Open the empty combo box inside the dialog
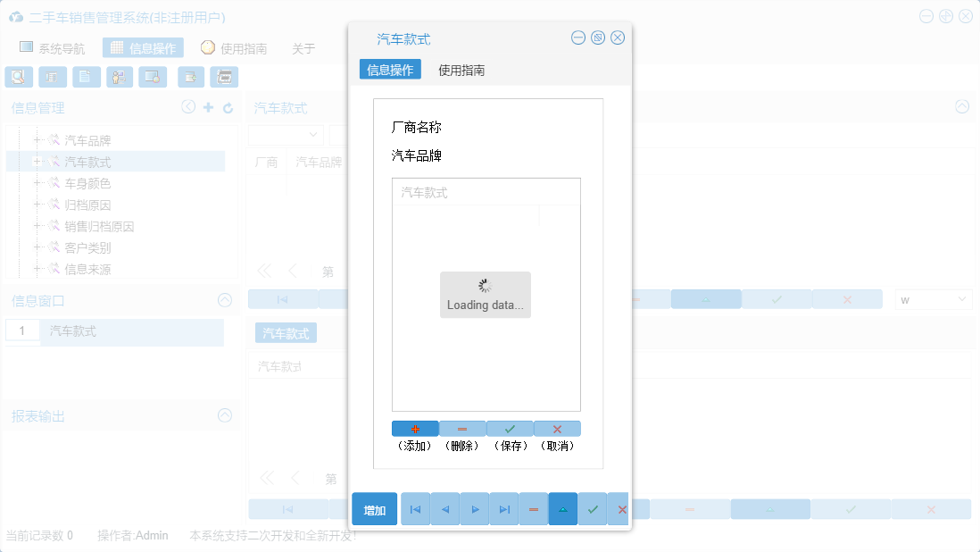Screen dimensions: 980x552 tap(285, 134)
